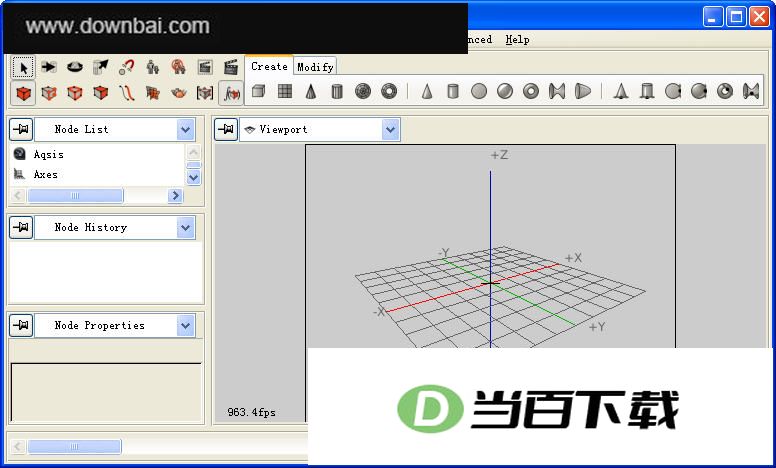Choose the red Unparent tool
Screen dimensions: 776x468
click(179, 67)
